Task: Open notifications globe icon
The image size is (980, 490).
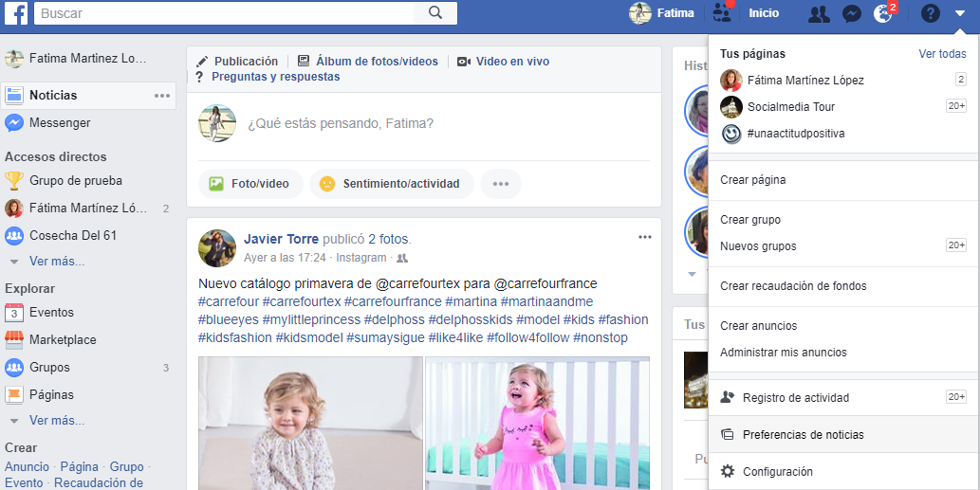Action: (x=882, y=13)
